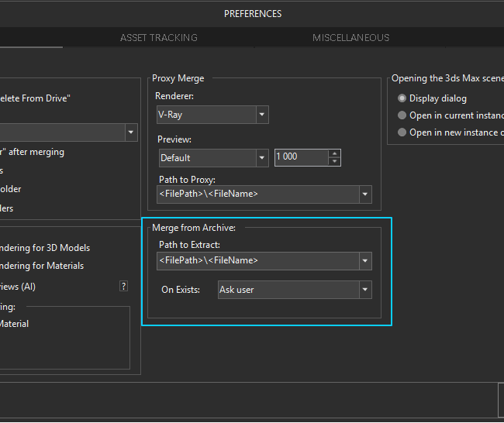Click the question mark help icon
The height and width of the screenshot is (423, 504).
pos(124,286)
